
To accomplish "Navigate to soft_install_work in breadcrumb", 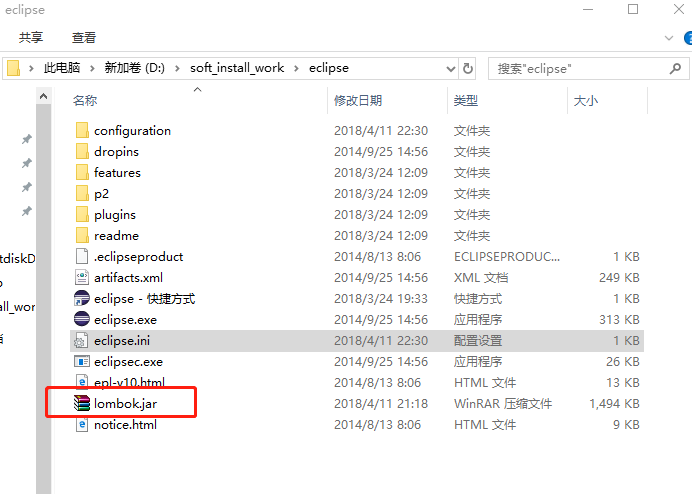I will [237, 68].
